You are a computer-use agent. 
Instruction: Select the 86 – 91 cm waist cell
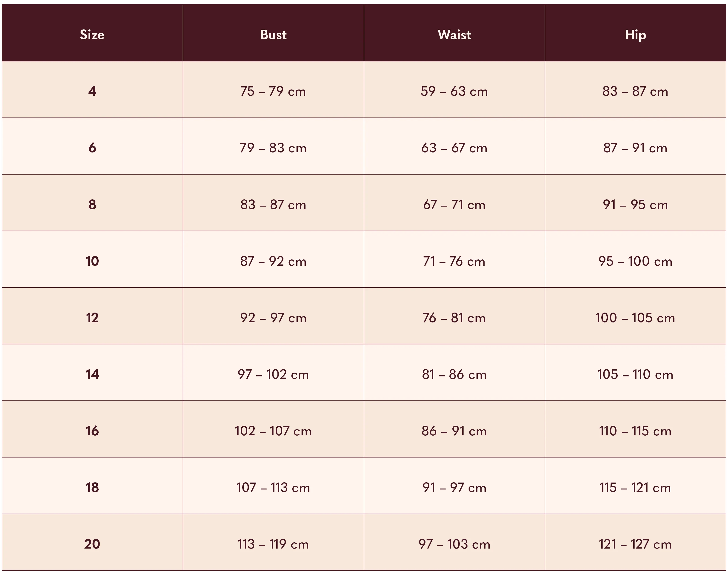pos(454,431)
